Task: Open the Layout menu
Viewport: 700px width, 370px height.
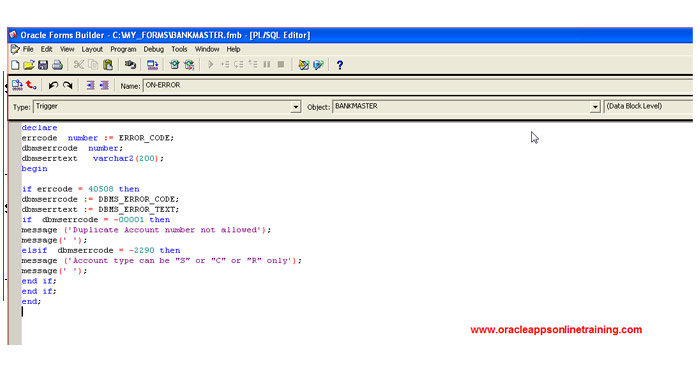Action: click(92, 49)
